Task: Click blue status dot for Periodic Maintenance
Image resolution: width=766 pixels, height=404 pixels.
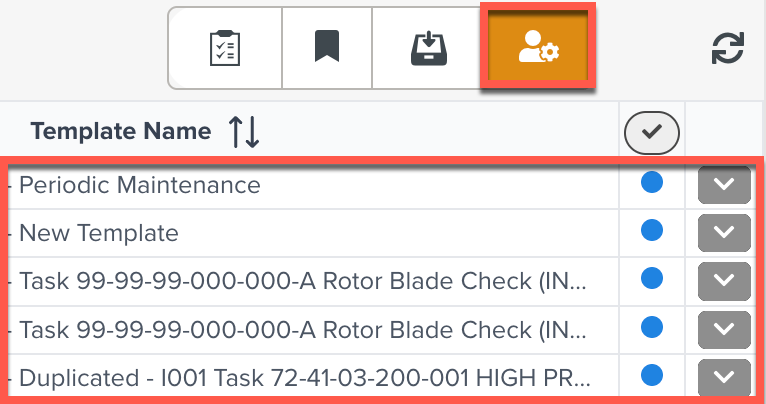Action: pos(651,184)
